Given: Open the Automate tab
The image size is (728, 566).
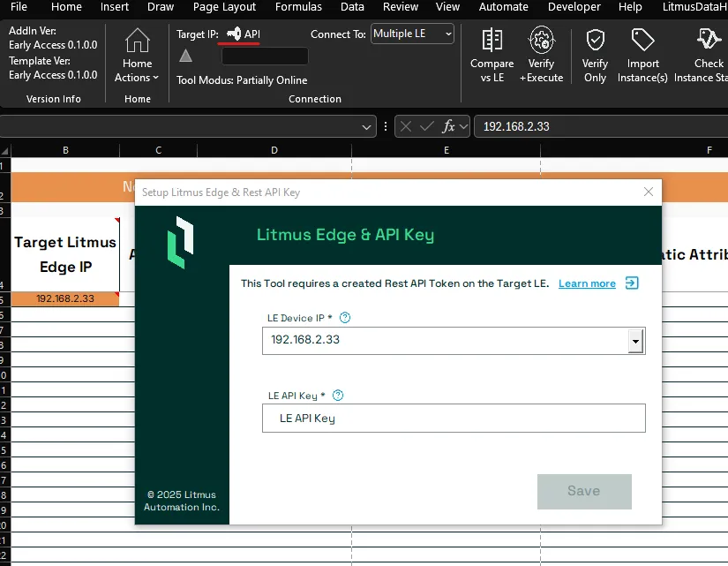Looking at the screenshot, I should click(503, 7).
